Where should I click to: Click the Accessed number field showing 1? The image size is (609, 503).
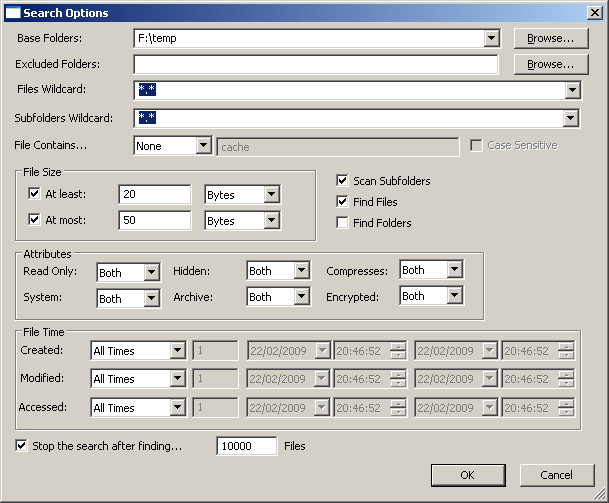click(x=216, y=407)
